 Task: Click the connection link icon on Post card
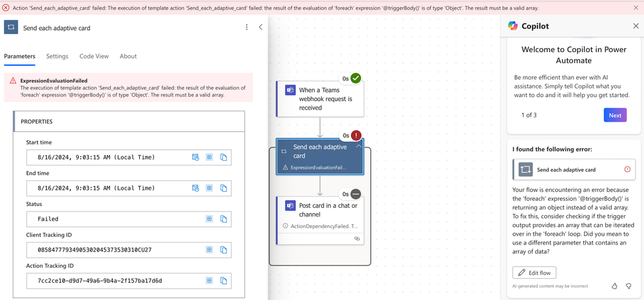357,238
